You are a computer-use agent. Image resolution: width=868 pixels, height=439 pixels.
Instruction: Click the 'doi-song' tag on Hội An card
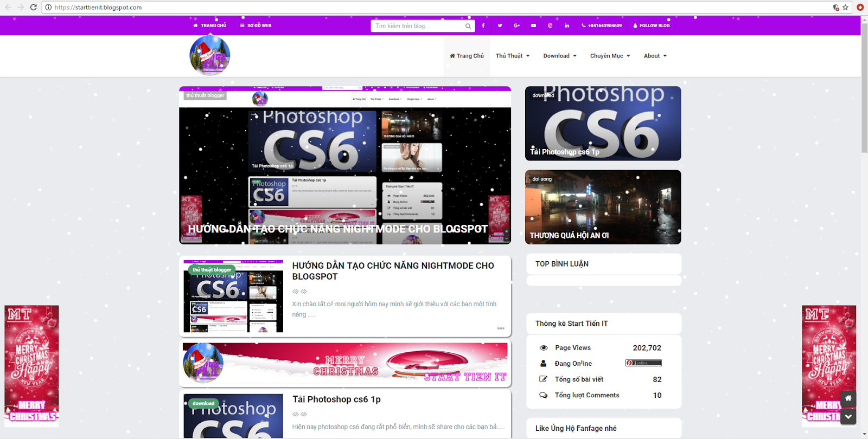(542, 179)
